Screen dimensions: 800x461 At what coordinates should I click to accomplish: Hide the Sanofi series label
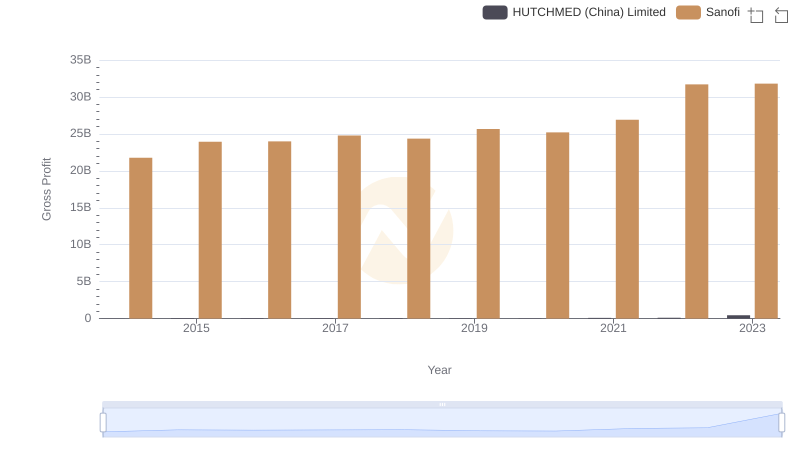[722, 12]
